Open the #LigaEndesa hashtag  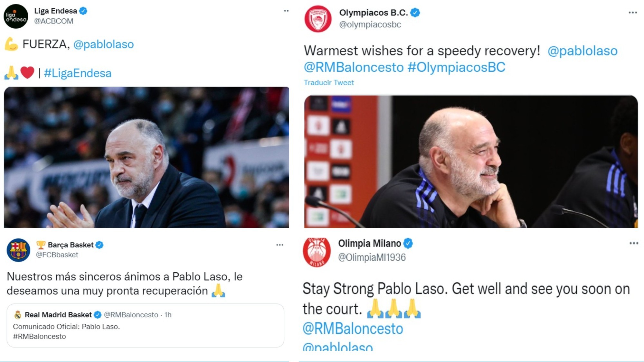tap(78, 73)
